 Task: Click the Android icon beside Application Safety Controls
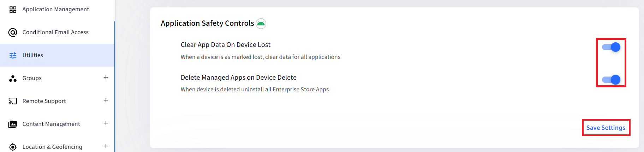point(261,24)
